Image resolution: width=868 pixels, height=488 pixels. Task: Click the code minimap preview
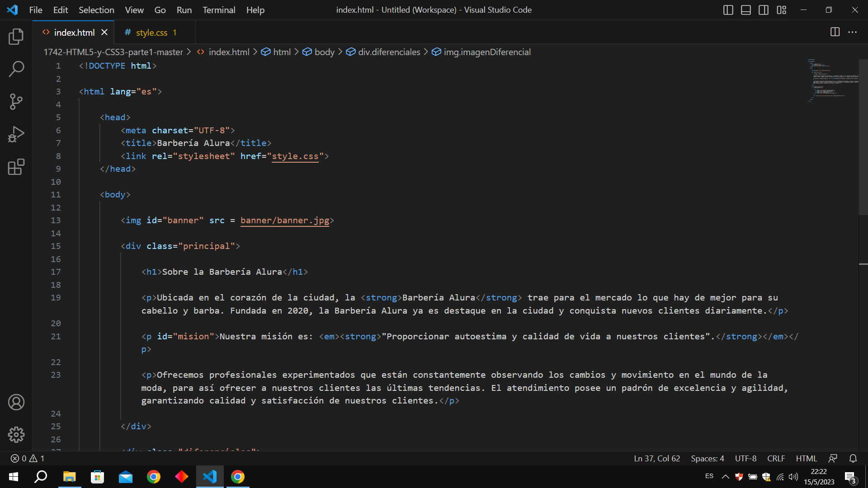[833, 80]
